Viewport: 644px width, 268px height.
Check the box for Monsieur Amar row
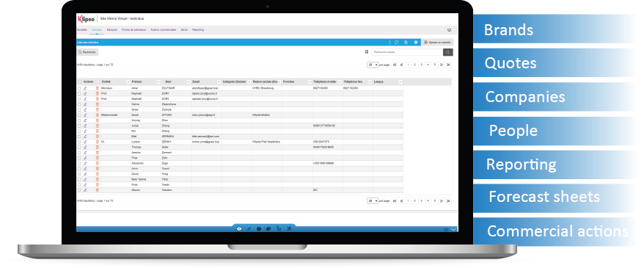click(x=79, y=88)
